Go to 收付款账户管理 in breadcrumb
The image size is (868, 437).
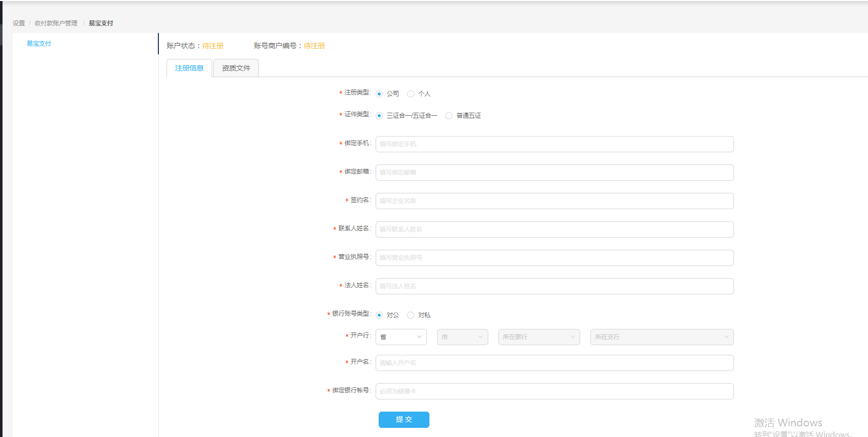click(x=56, y=23)
